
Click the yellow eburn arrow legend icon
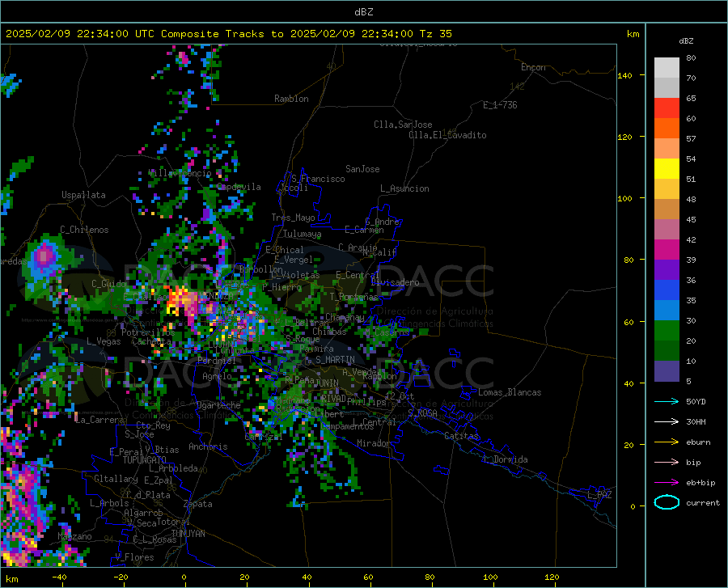(x=667, y=442)
